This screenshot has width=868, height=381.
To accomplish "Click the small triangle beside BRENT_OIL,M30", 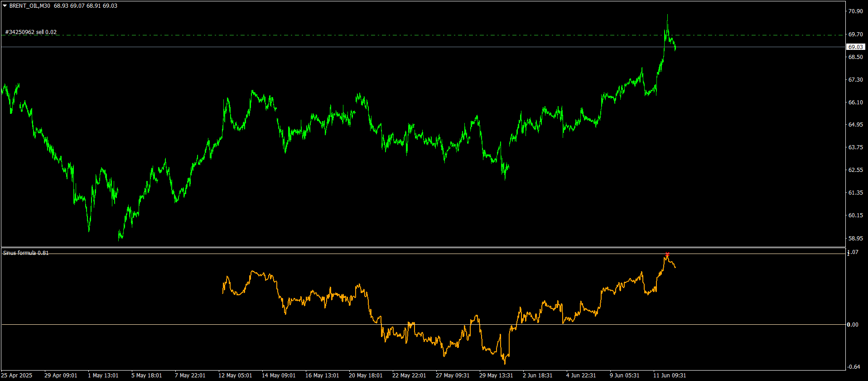I will tap(5, 6).
